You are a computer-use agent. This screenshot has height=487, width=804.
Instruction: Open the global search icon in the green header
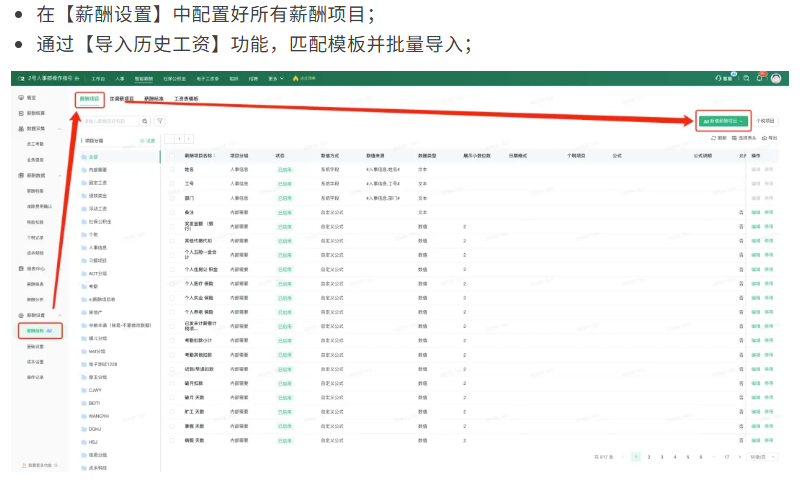[x=746, y=78]
